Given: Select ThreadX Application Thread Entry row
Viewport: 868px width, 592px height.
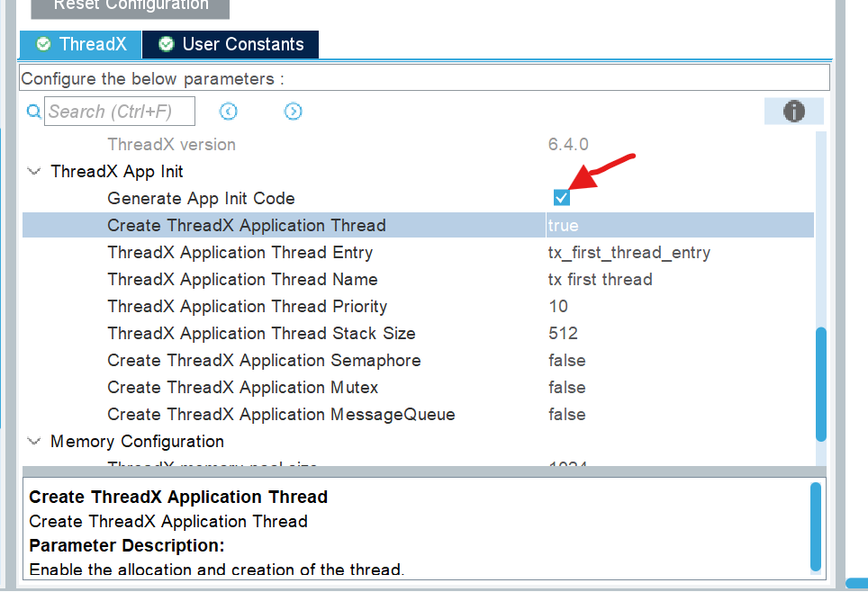Looking at the screenshot, I should [418, 252].
